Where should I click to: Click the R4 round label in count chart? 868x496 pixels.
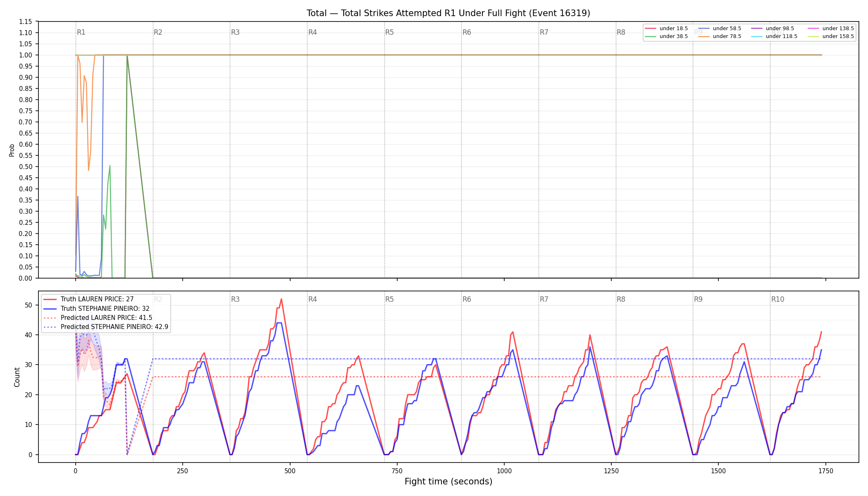(312, 299)
